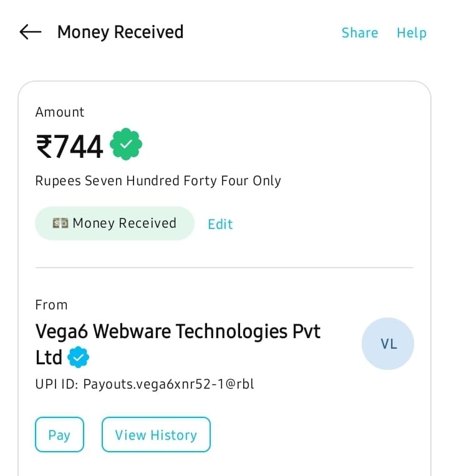Open the VL sender avatar
449x476 pixels.
[388, 344]
